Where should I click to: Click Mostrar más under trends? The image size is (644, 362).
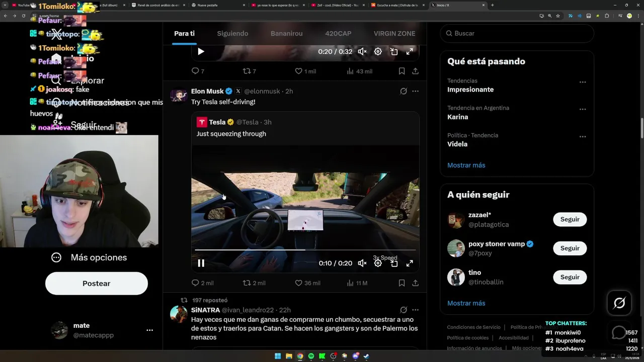point(466,165)
